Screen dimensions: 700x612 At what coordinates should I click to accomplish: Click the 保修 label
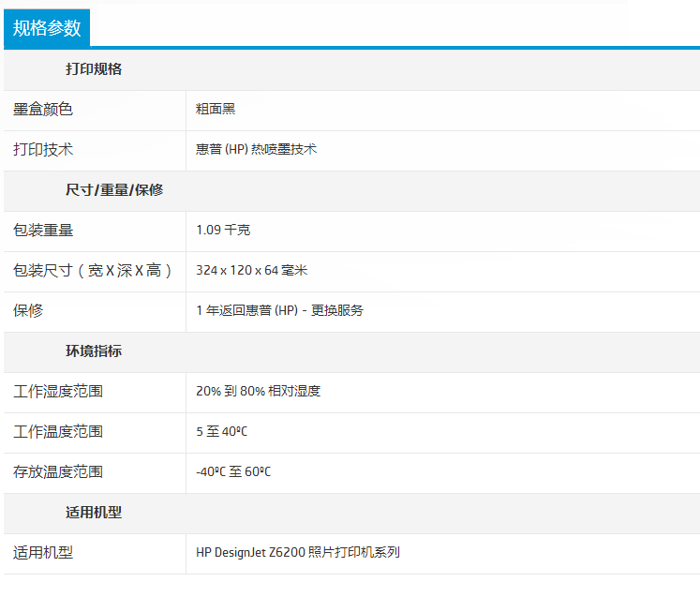point(28,311)
